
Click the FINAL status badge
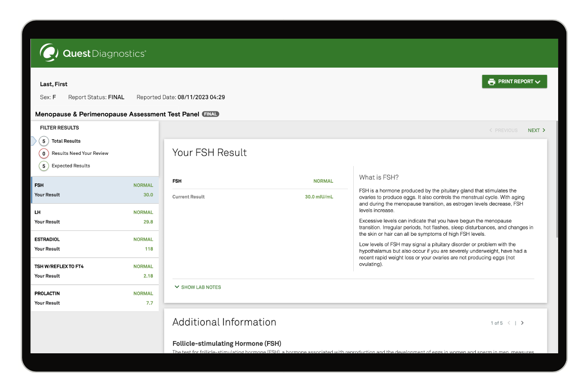click(x=210, y=114)
